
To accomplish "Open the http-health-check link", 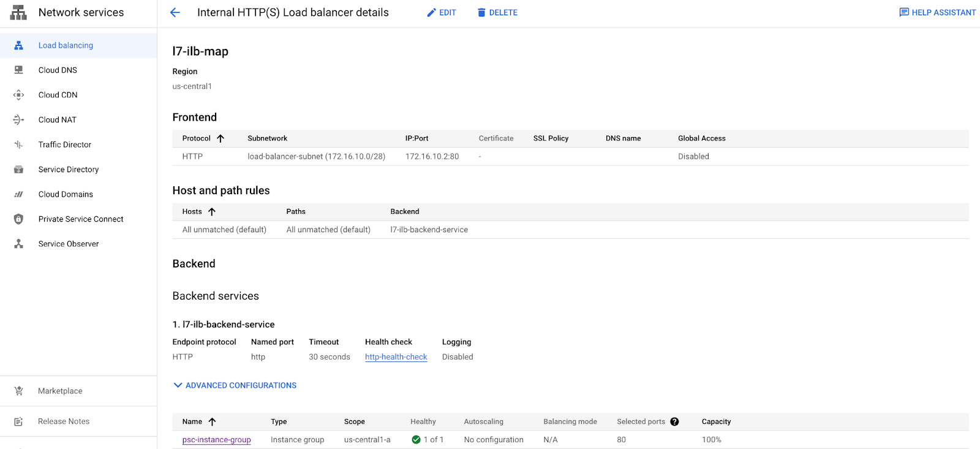I will (x=396, y=357).
